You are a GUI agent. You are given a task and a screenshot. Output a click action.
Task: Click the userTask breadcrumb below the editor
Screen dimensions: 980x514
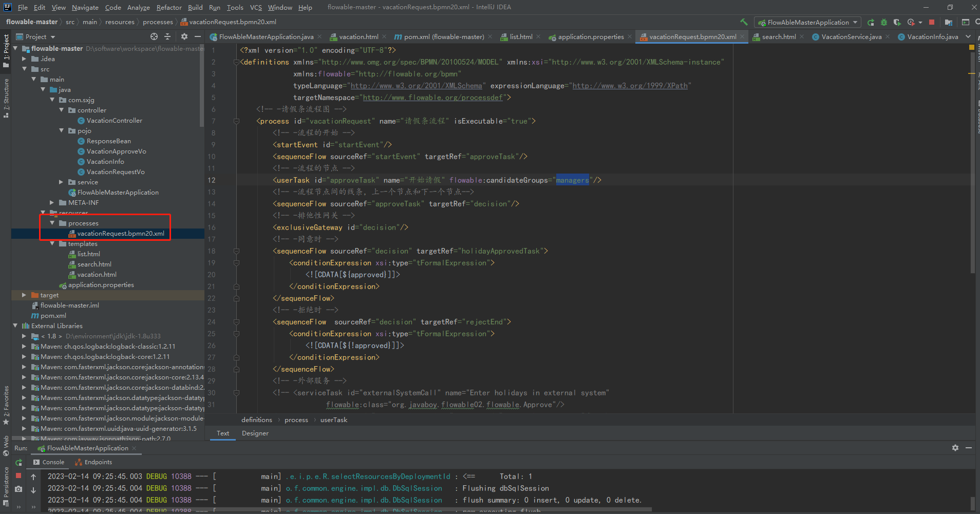click(334, 420)
